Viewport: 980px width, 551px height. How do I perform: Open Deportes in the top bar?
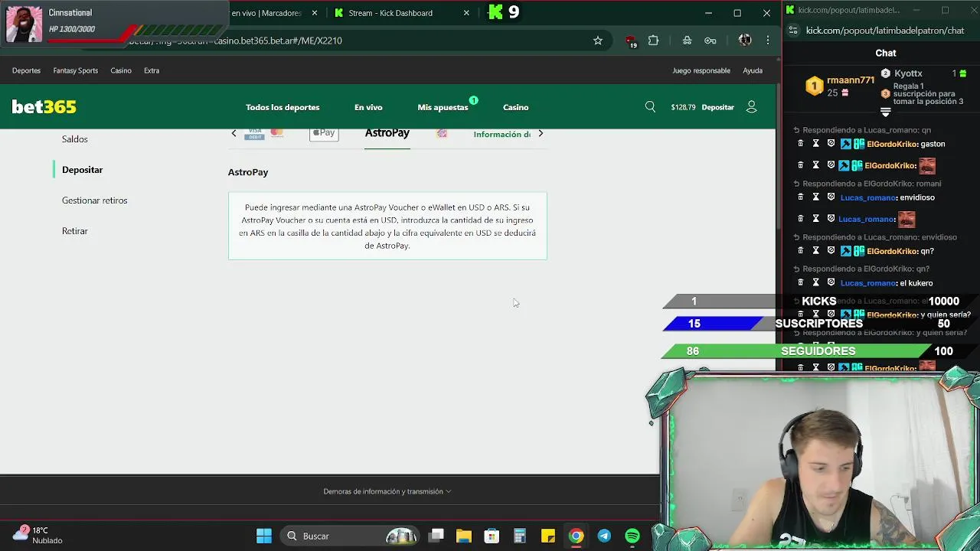26,70
